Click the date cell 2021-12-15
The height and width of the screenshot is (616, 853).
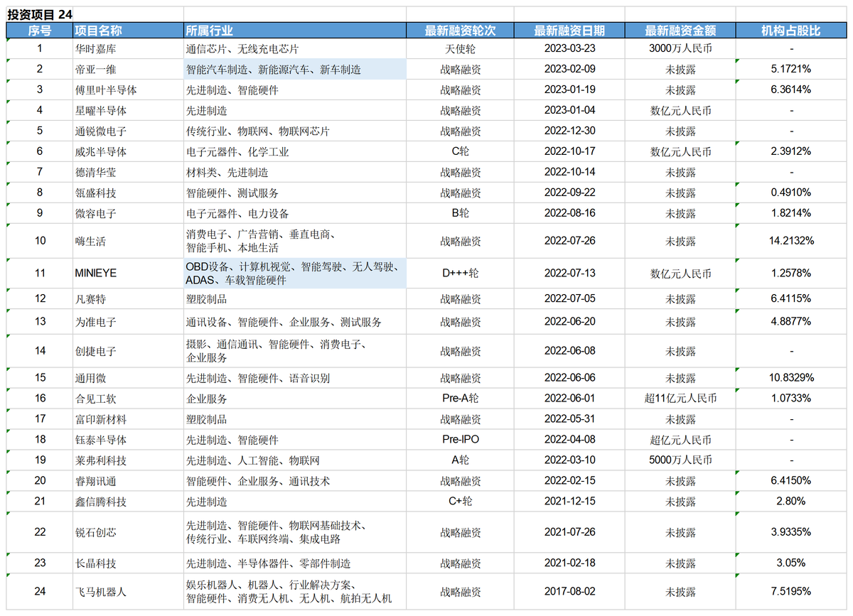coord(569,502)
